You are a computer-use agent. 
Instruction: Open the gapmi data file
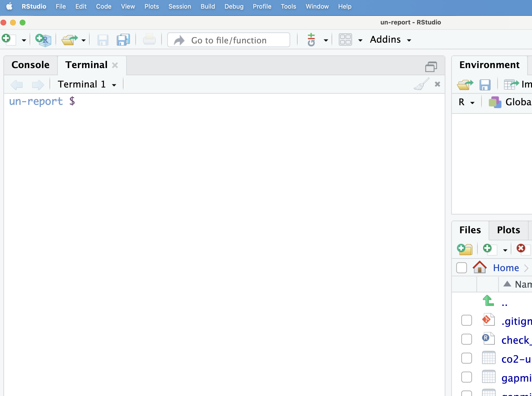click(x=517, y=378)
